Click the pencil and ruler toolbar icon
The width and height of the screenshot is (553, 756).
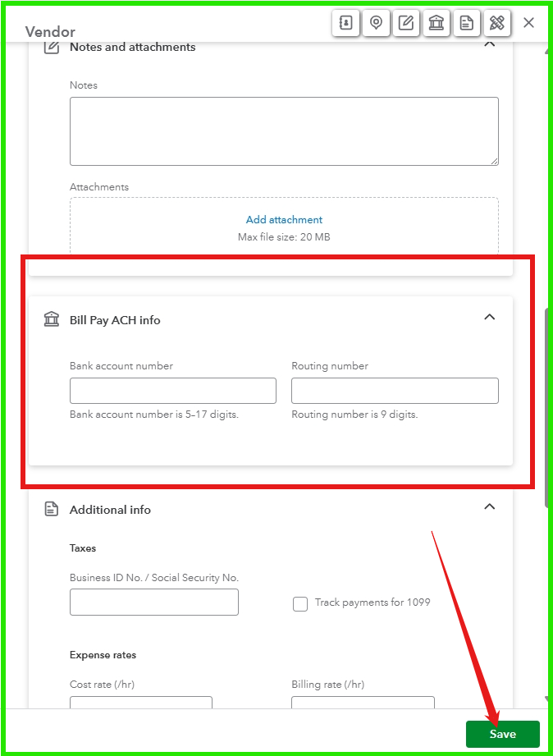pos(497,23)
